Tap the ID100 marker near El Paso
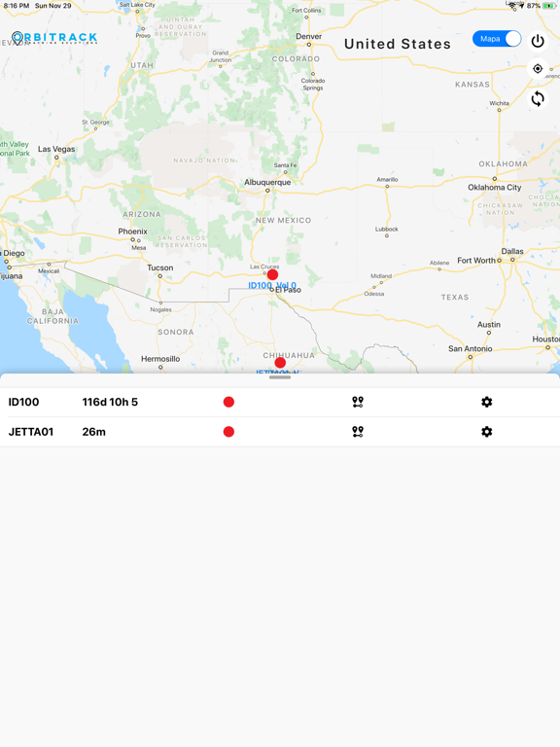The height and width of the screenshot is (747, 560). click(x=272, y=274)
